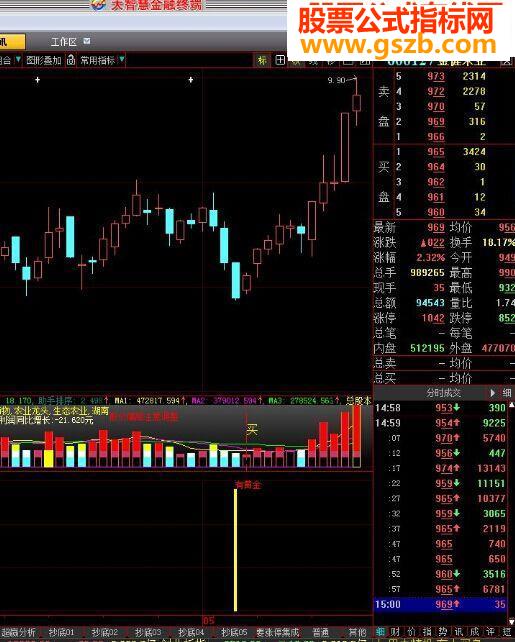Click the 图形叠加 button

pyautogui.click(x=44, y=61)
